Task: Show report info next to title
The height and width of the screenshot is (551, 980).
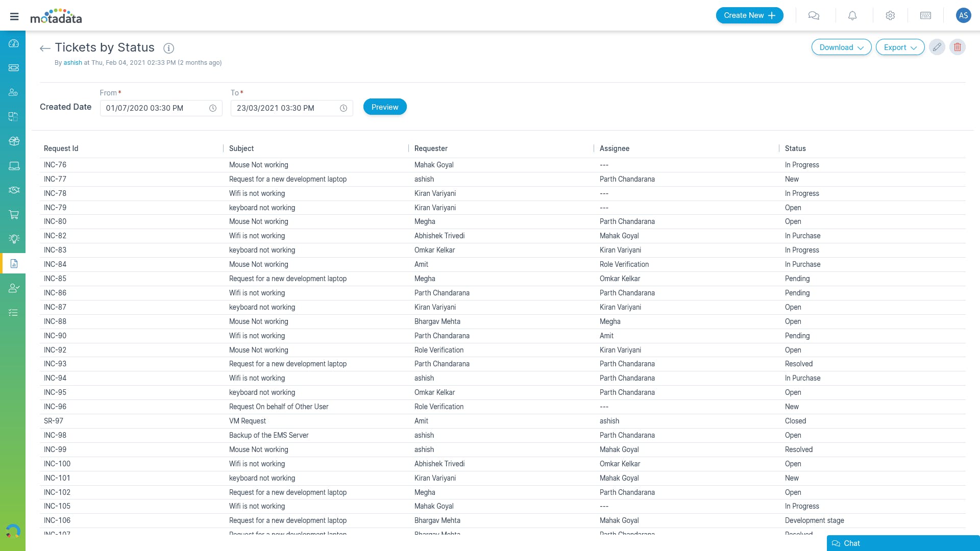Action: (x=168, y=48)
